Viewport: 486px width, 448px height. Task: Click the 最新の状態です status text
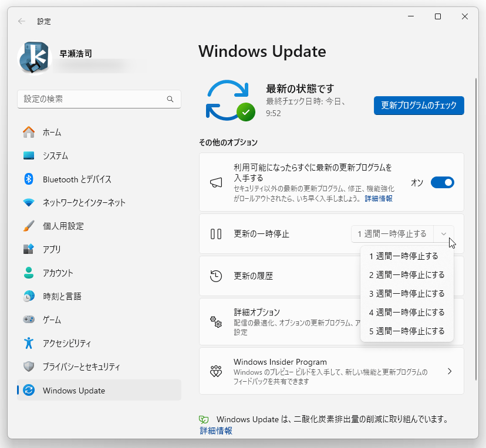(x=300, y=89)
